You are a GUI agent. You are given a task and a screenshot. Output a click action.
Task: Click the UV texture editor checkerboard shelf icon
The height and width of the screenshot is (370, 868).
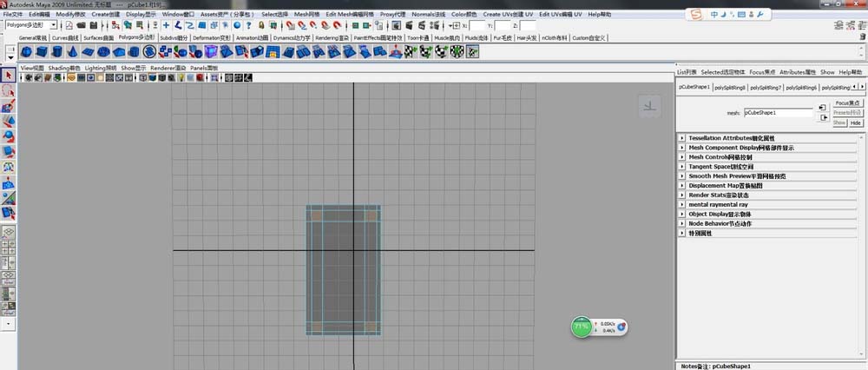click(473, 52)
